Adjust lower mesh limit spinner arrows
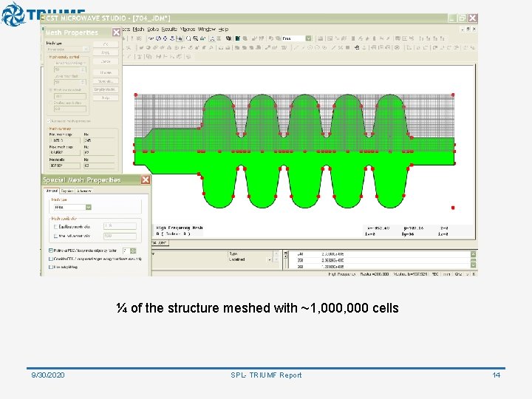532x399 pixels. (x=83, y=82)
